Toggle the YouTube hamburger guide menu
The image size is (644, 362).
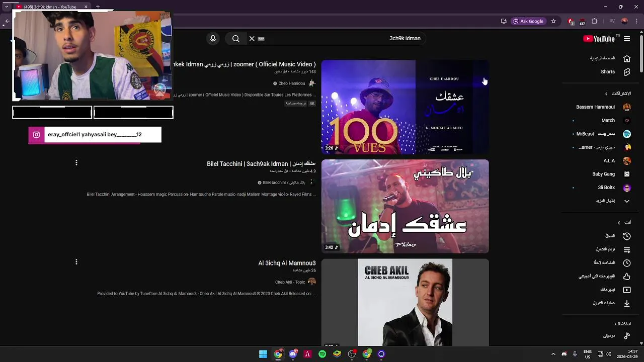point(627,39)
